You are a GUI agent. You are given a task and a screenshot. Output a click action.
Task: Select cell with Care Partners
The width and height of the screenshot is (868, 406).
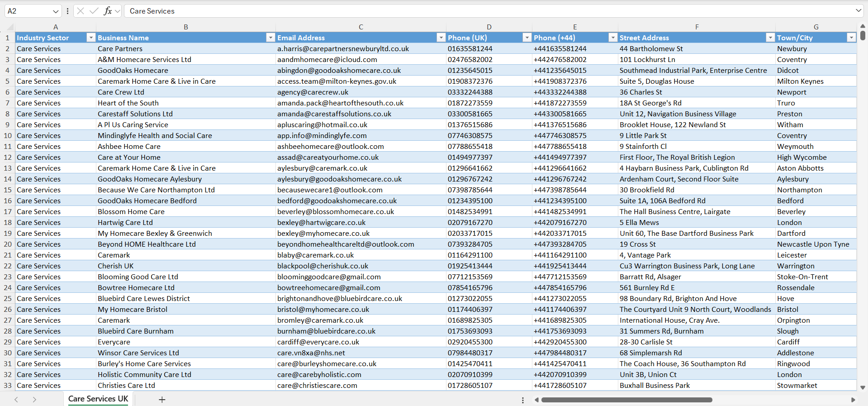pyautogui.click(x=185, y=48)
